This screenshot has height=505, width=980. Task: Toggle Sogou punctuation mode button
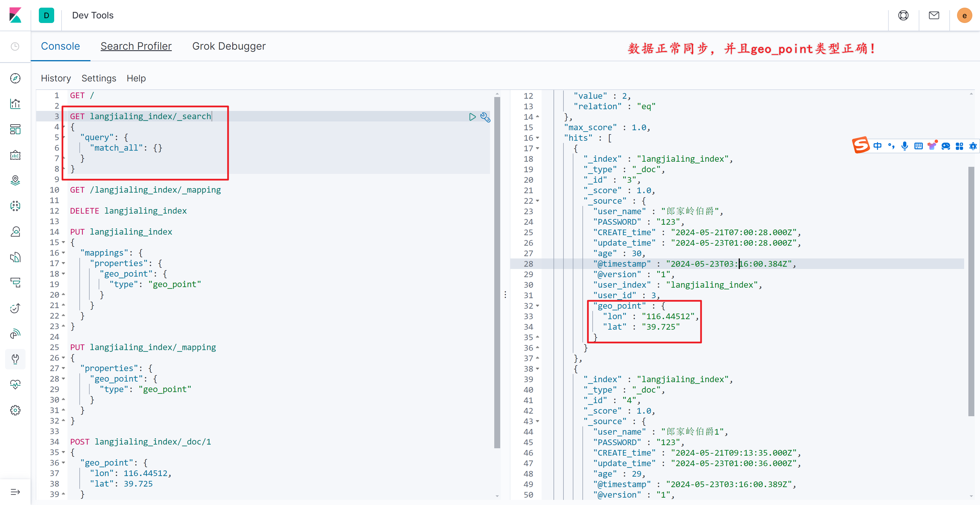tap(891, 146)
